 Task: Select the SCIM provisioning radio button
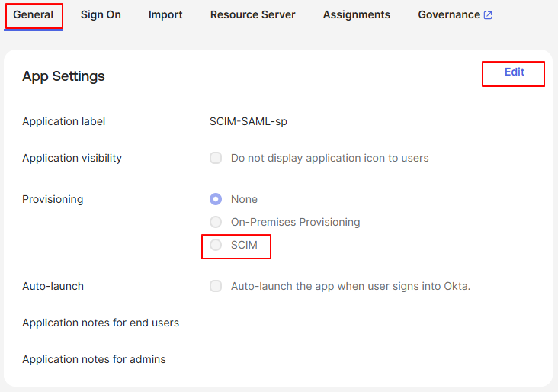216,245
